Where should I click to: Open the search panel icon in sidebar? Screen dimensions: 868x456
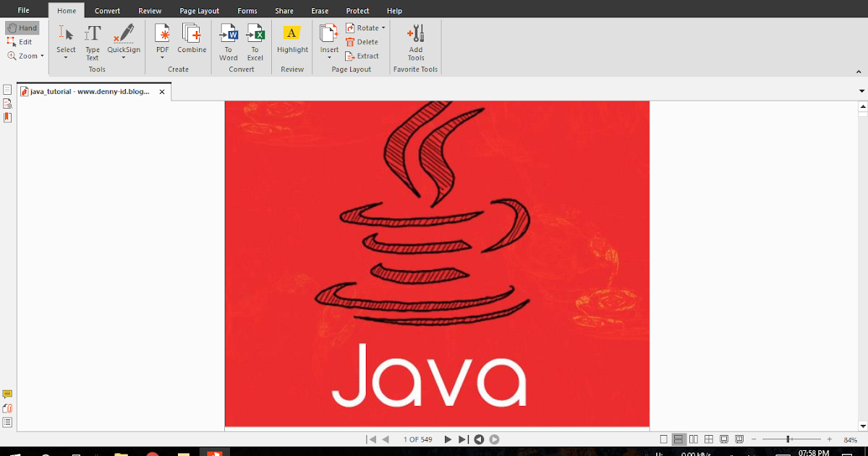tap(7, 104)
